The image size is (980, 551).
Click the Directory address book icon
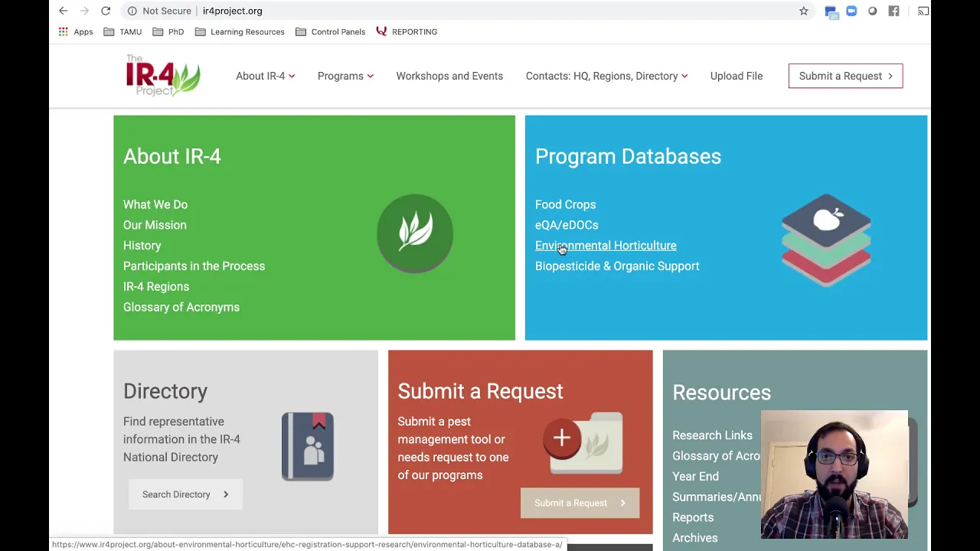[308, 446]
